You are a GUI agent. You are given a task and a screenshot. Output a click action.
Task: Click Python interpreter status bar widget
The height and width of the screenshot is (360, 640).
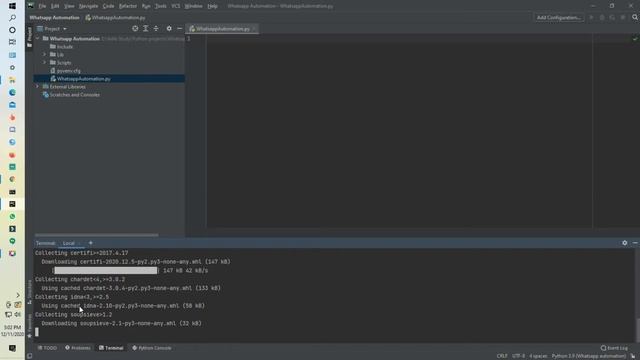click(589, 356)
